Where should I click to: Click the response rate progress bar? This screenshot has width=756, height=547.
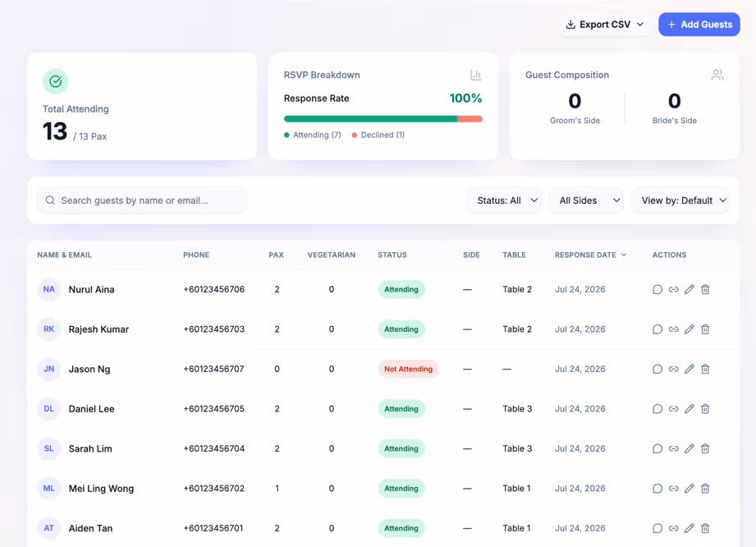click(383, 118)
